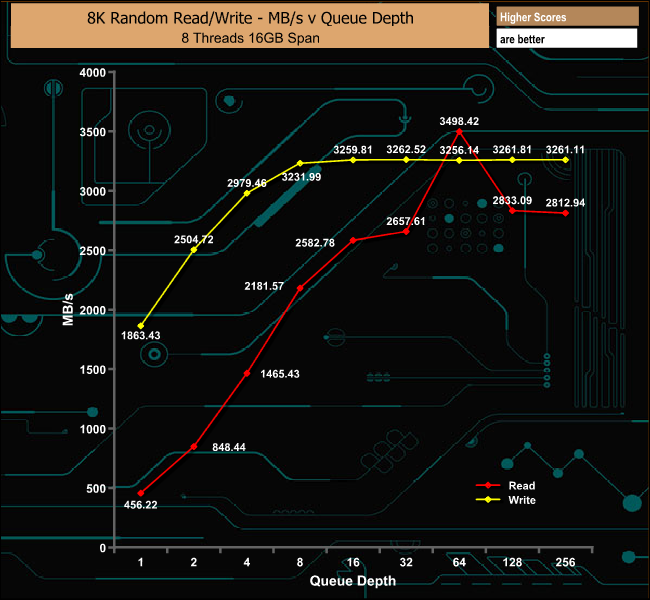Click the read data label 848.44
Screen dimensions: 650x600
coord(229,447)
